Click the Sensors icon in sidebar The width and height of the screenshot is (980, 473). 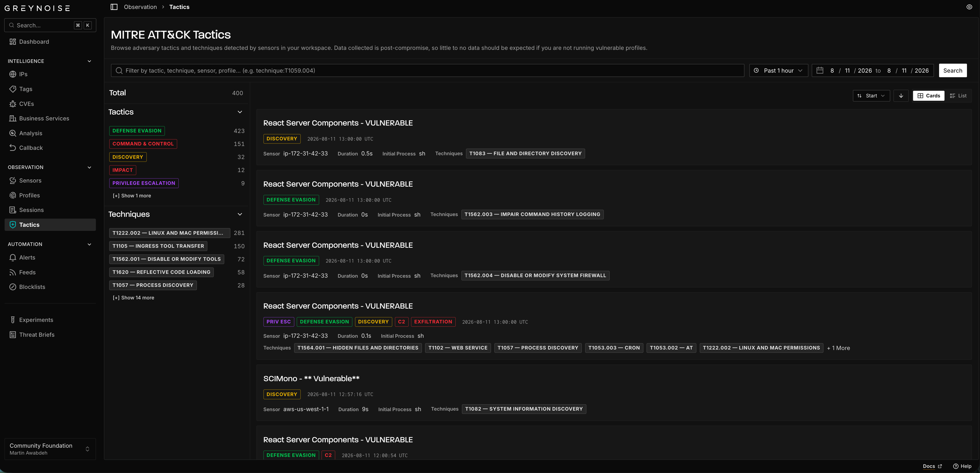point(13,181)
